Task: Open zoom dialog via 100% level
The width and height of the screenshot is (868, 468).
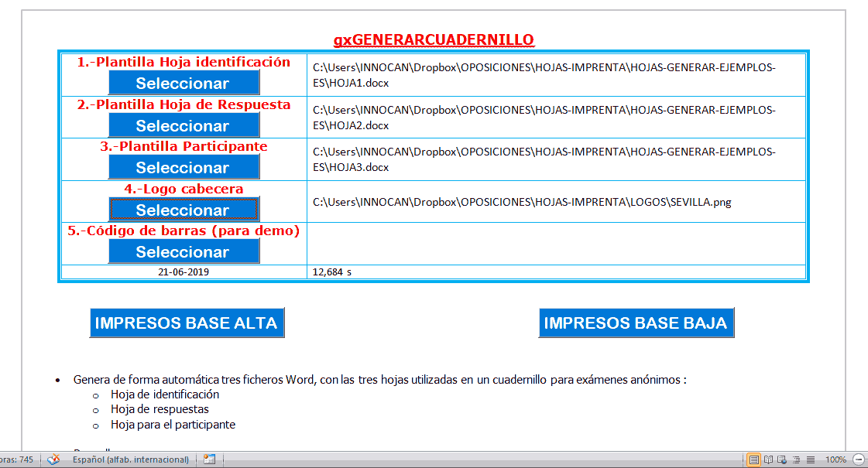Action: point(835,459)
